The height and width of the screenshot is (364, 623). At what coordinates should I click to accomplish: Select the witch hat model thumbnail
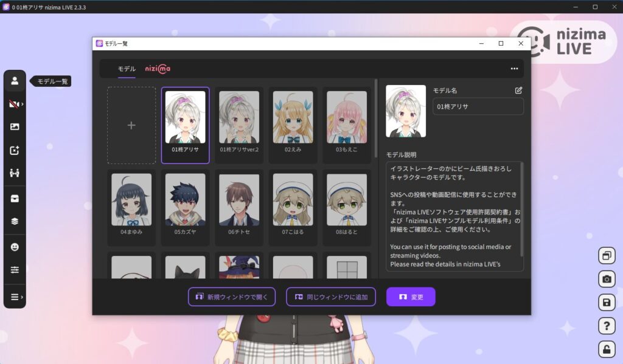[239, 267]
